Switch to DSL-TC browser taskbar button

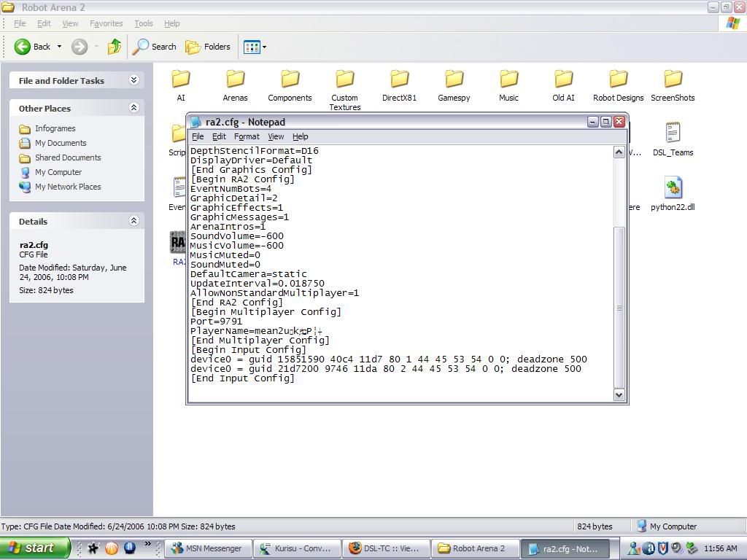pos(387,548)
